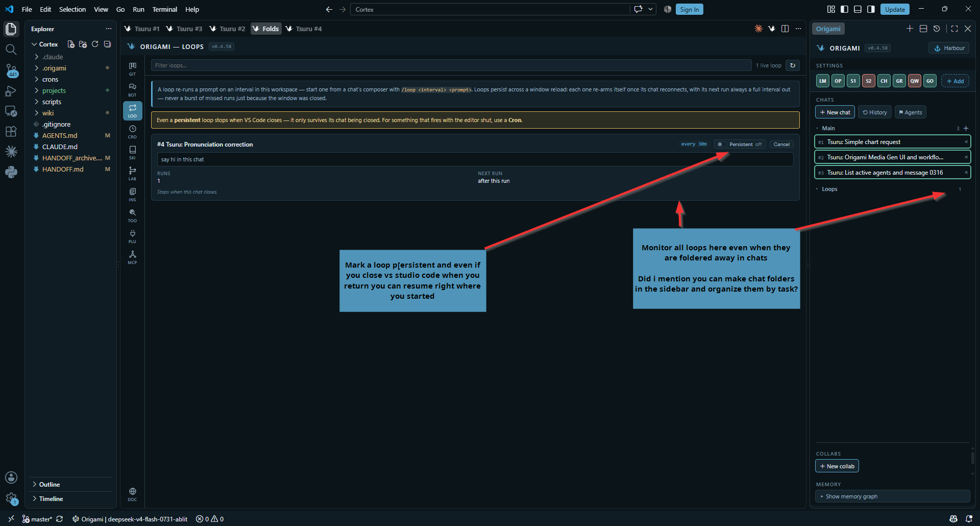This screenshot has width=980, height=526.
Task: Open session history in Origami panel header
Action: pos(937,29)
